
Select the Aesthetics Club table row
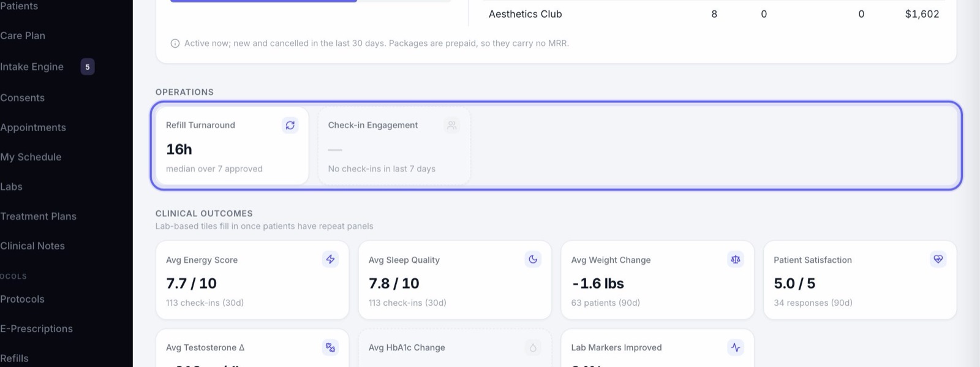point(714,14)
